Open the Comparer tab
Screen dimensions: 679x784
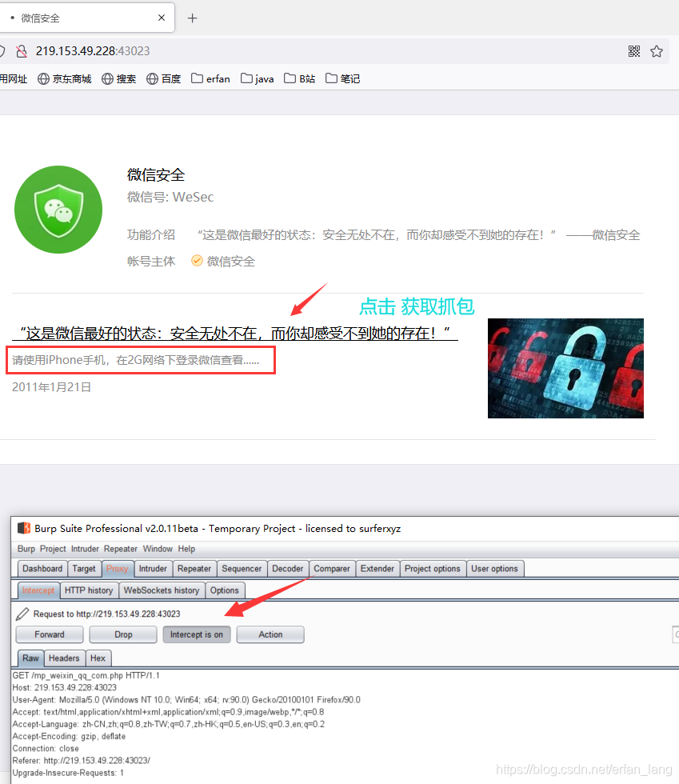(332, 569)
